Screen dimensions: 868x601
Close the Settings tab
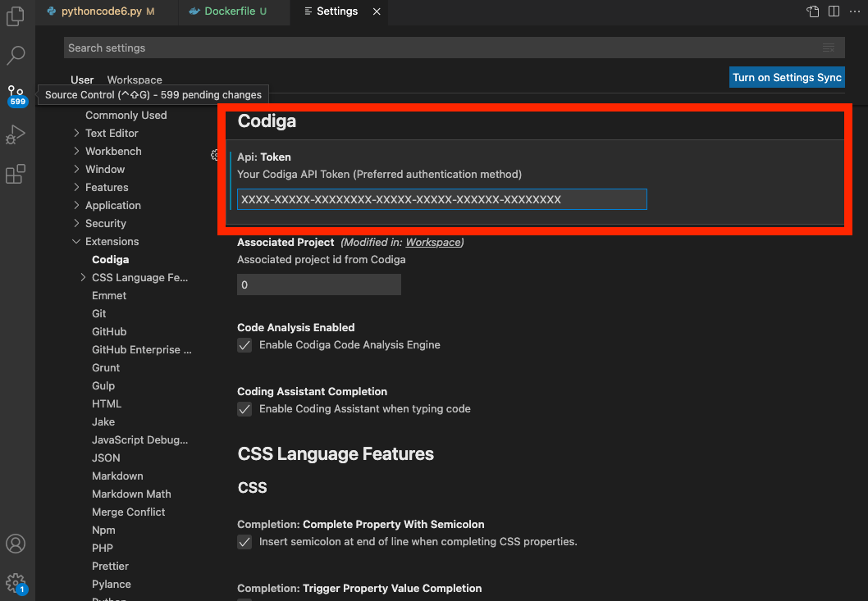coord(377,11)
